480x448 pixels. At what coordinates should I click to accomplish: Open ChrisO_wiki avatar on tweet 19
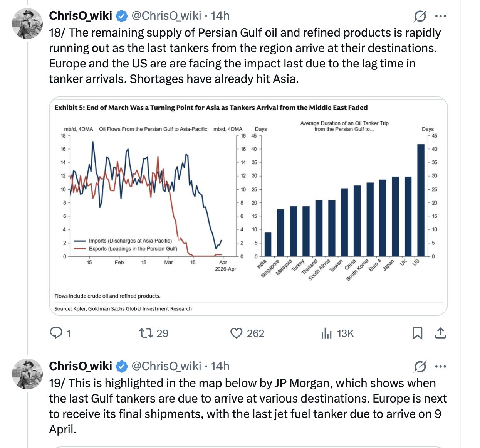[x=27, y=374]
